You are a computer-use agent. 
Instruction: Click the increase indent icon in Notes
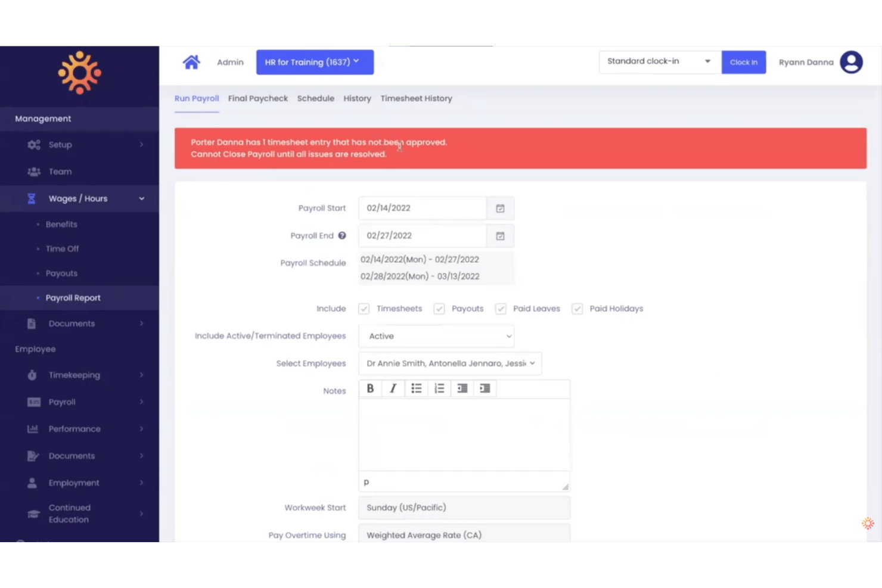485,388
